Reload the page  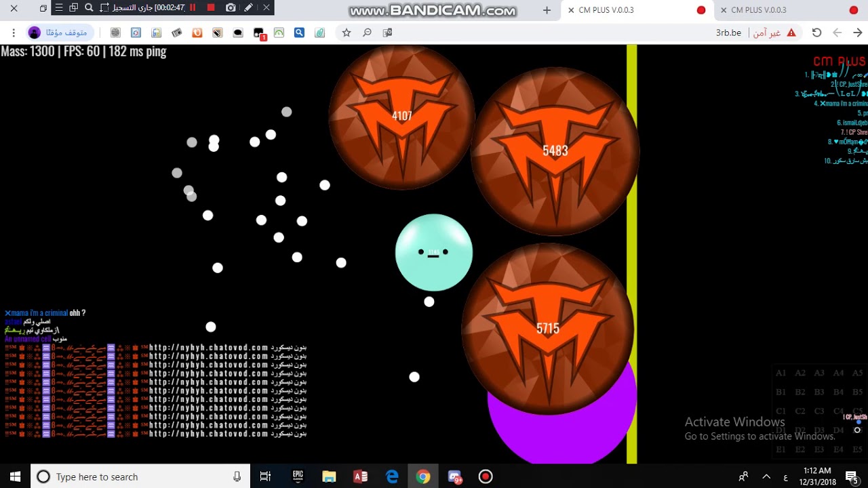[x=816, y=33]
